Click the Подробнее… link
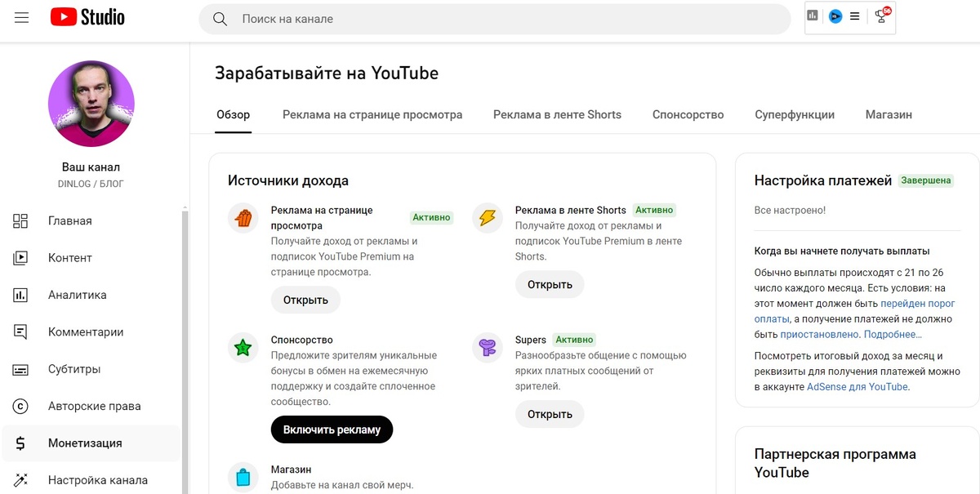Screen dimensions: 980x494 tap(893, 334)
